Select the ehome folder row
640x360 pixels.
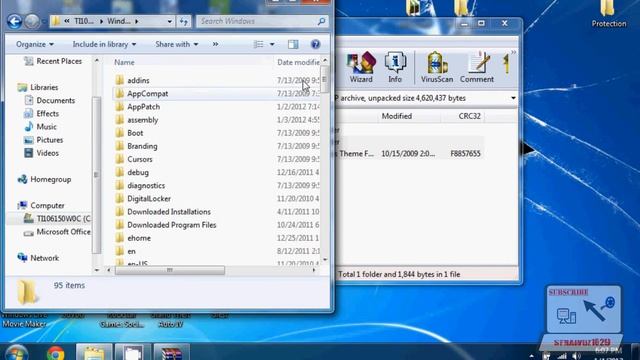tap(217, 238)
